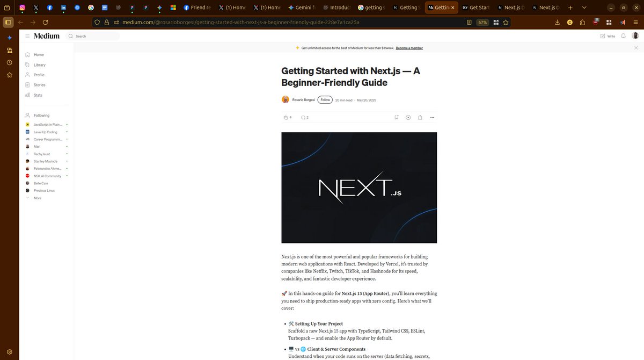Open the sidebar history clock icon

9,62
